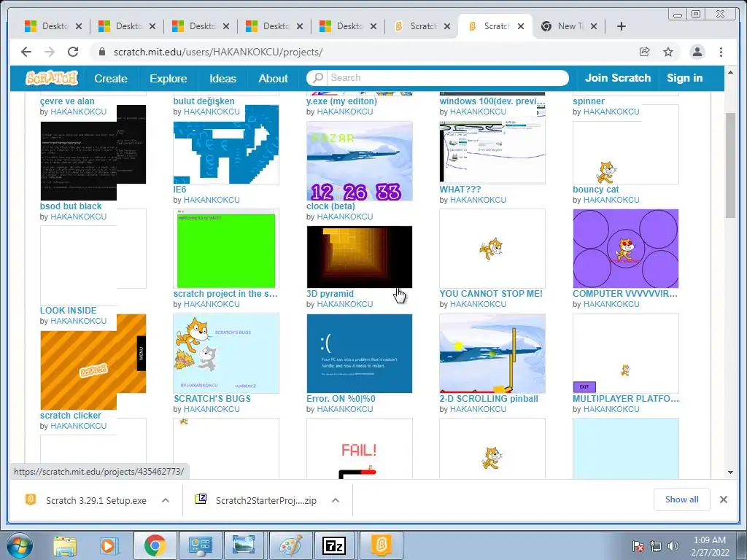The image size is (747, 560).
Task: Reload the page with the refresh icon
Action: 73,52
